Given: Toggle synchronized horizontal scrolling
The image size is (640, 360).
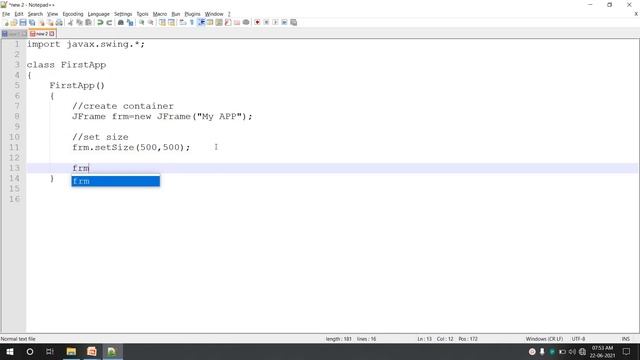Looking at the screenshot, I should (x=171, y=23).
